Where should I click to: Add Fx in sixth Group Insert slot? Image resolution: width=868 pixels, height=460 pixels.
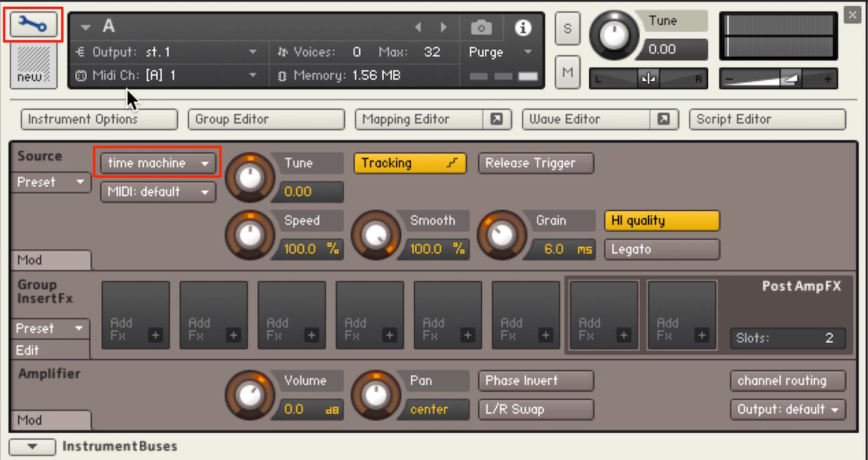click(x=526, y=315)
